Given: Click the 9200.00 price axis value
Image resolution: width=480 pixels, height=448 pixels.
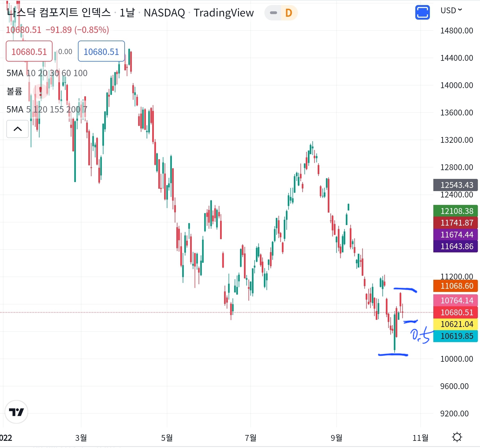Looking at the screenshot, I should tap(455, 413).
